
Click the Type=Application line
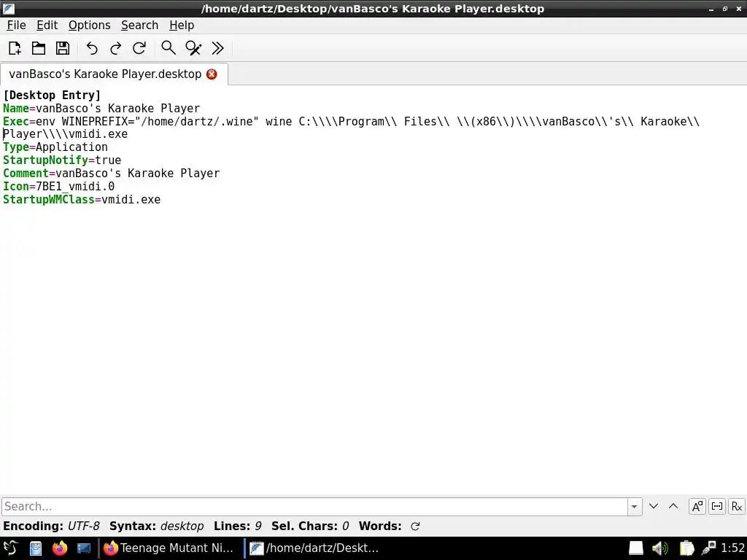pyautogui.click(x=55, y=147)
